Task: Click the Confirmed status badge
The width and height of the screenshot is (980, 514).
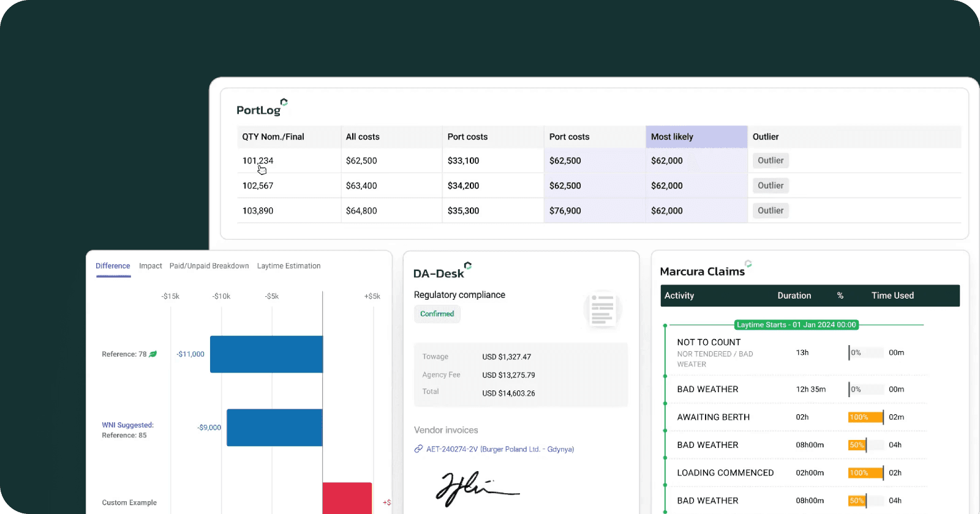Action: point(437,314)
